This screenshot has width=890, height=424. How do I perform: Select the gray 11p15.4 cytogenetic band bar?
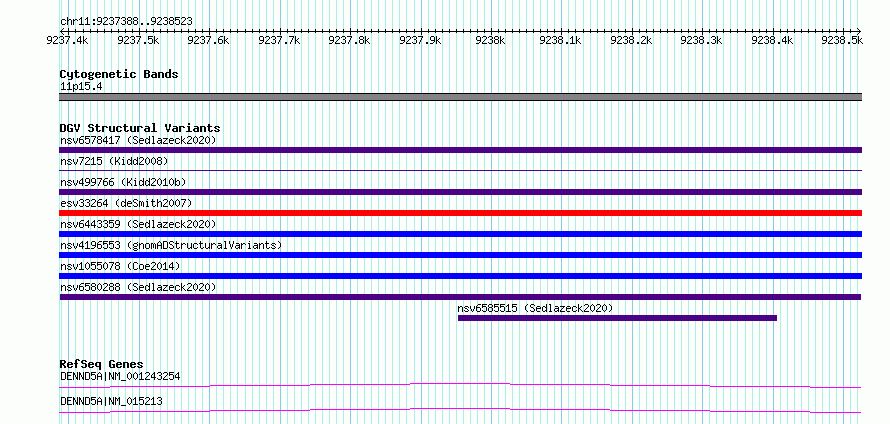(x=460, y=97)
